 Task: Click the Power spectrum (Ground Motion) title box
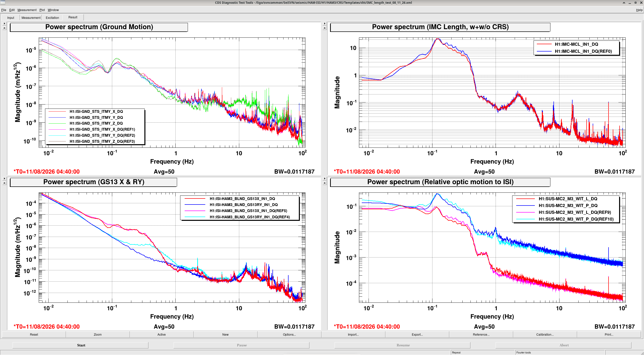click(99, 27)
